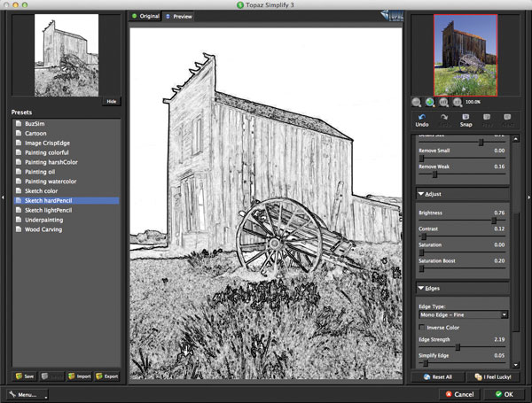Click I Feel Lucky! button
This screenshot has height=403, width=532.
(492, 377)
